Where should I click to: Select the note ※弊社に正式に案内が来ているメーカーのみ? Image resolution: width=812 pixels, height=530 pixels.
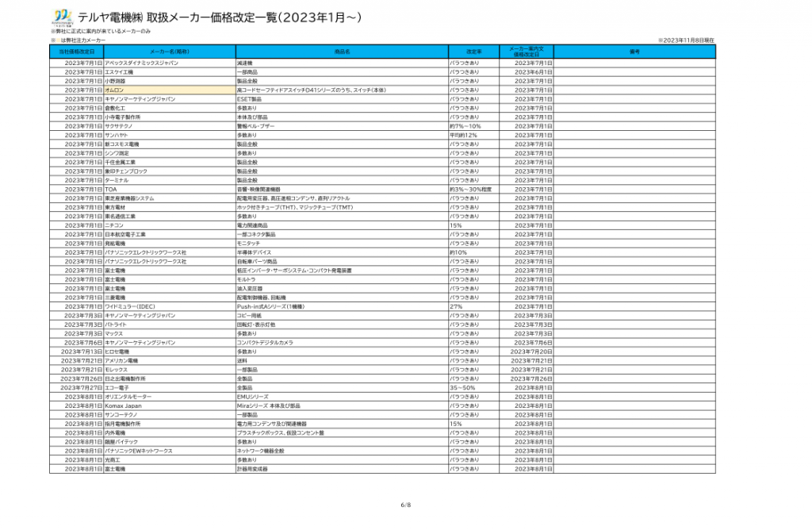[101, 32]
